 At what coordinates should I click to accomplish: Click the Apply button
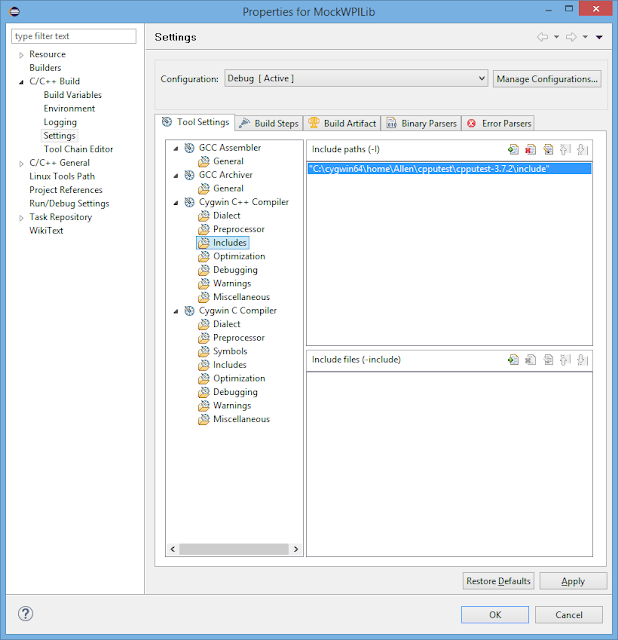tap(573, 581)
